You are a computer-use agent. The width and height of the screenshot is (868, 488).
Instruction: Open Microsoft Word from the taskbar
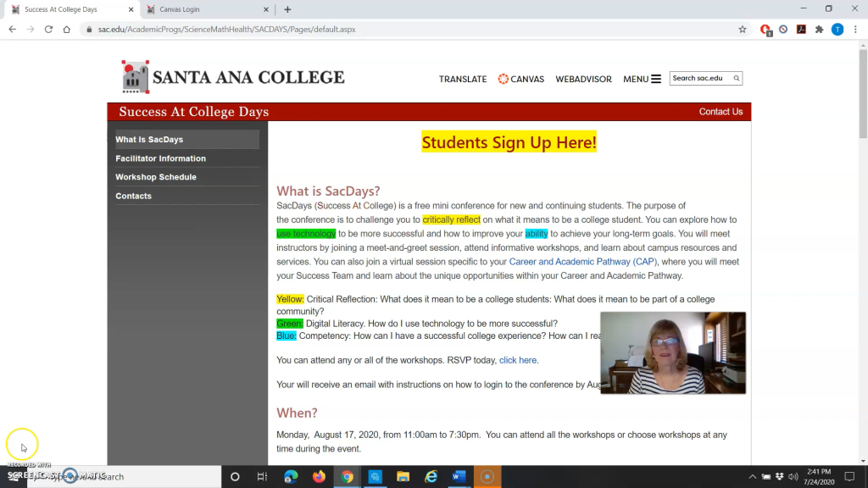(459, 477)
